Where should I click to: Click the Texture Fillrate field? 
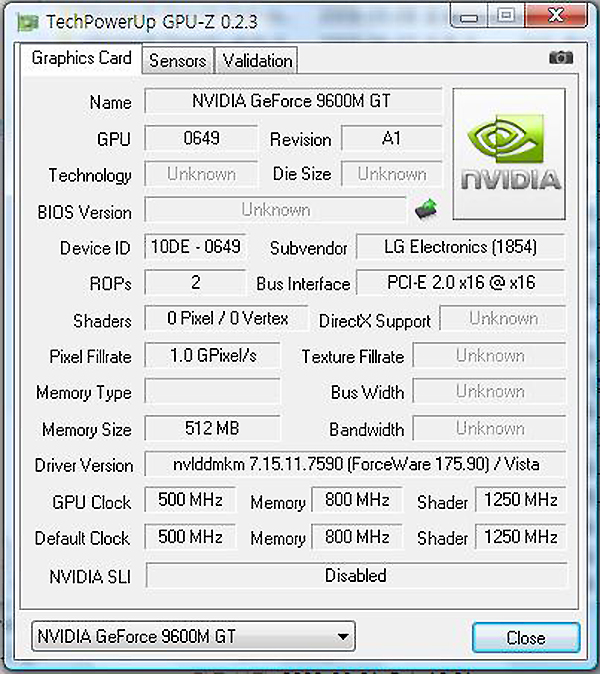[x=489, y=355]
